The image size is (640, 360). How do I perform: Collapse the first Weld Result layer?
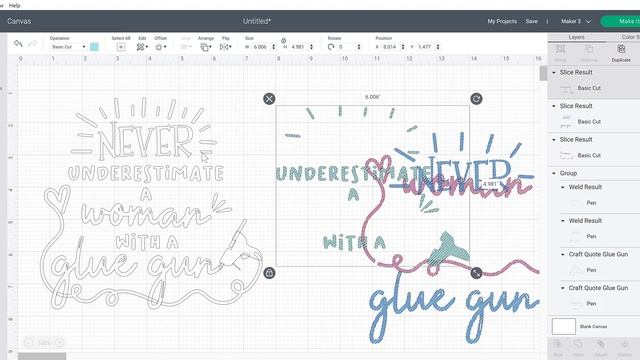pyautogui.click(x=563, y=187)
